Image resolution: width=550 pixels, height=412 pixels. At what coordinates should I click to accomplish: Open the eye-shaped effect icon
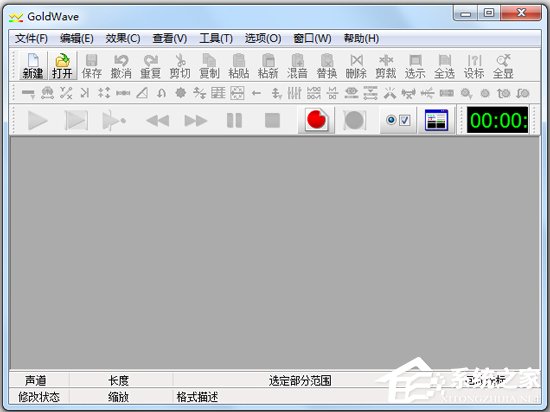351,93
